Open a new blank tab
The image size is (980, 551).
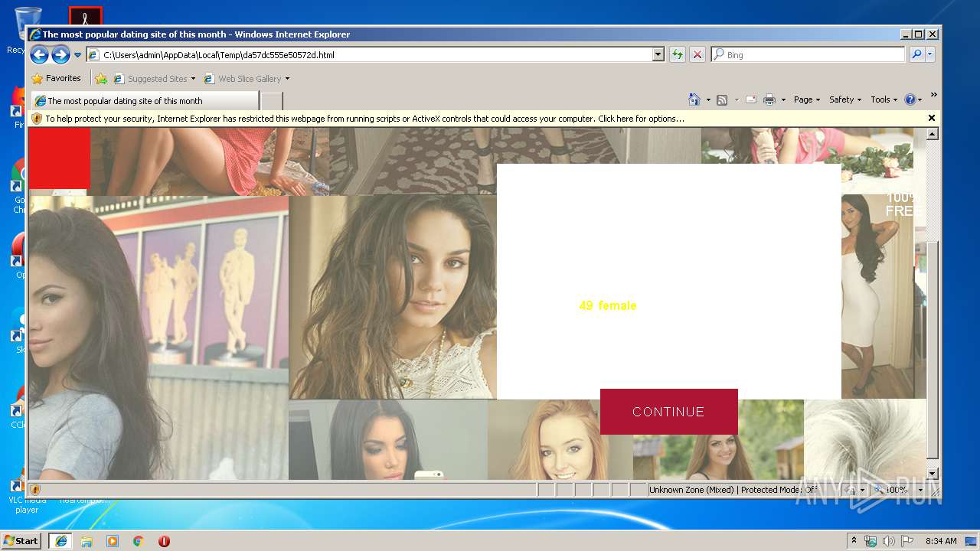272,100
